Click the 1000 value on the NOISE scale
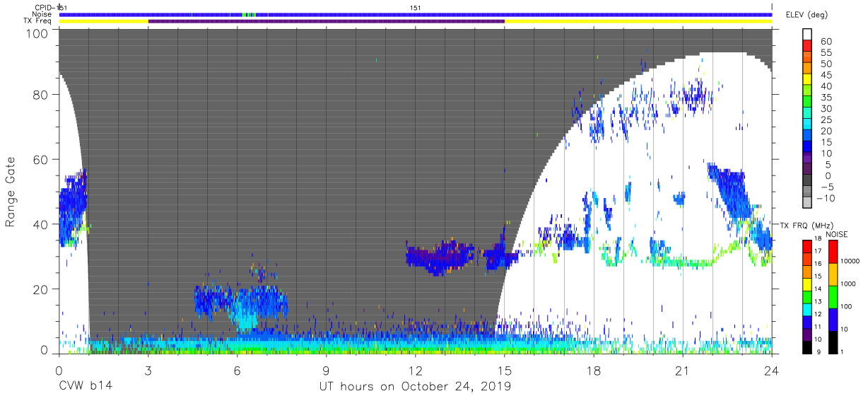This screenshot has width=868, height=401. (848, 284)
